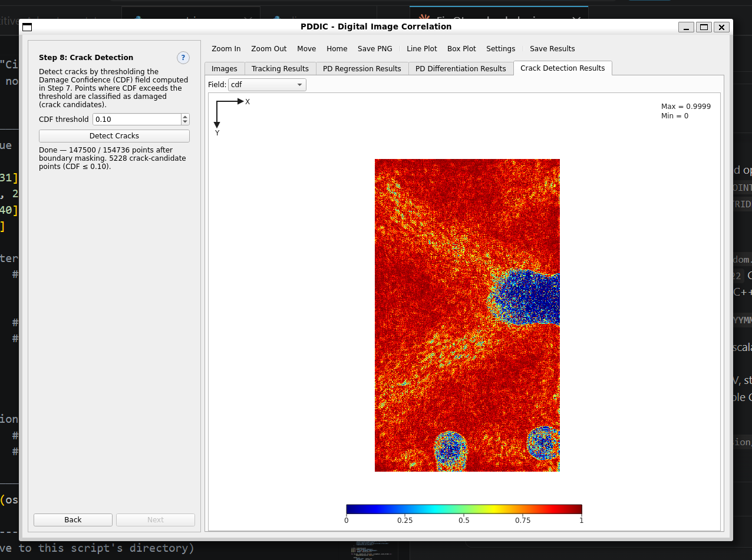Viewport: 752px width, 560px height.
Task: Reset the view with Home
Action: point(337,49)
